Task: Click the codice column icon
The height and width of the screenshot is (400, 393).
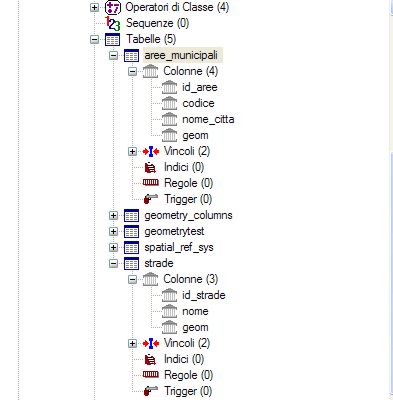Action: click(169, 103)
